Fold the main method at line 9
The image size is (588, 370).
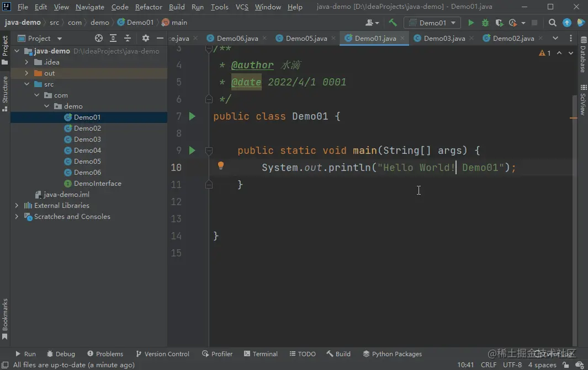pos(209,151)
